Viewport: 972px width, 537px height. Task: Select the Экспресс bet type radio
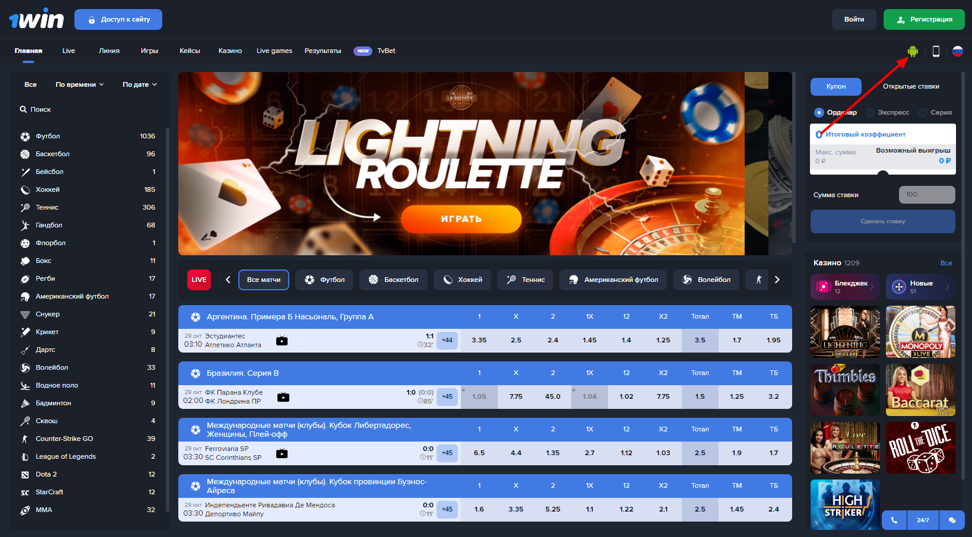(x=870, y=112)
